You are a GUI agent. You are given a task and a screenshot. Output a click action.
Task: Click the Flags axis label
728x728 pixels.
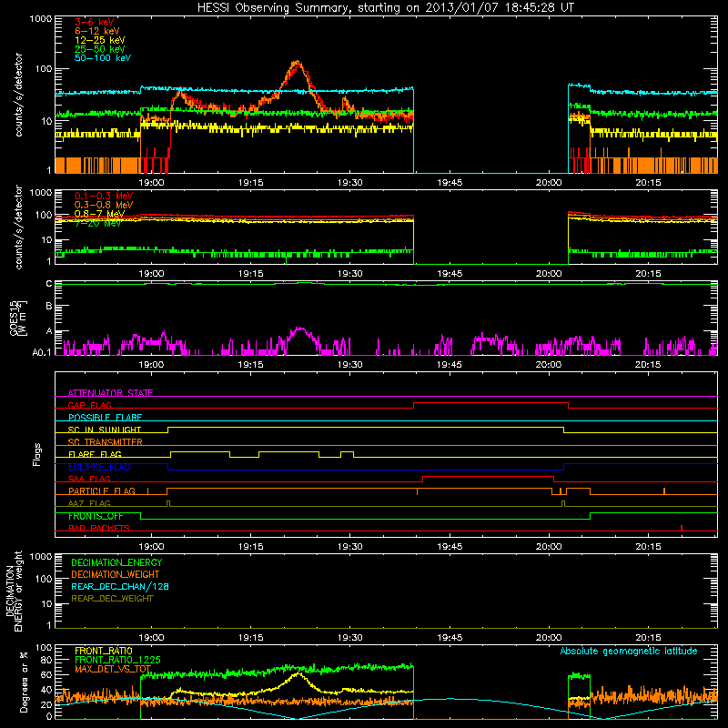pos(36,454)
